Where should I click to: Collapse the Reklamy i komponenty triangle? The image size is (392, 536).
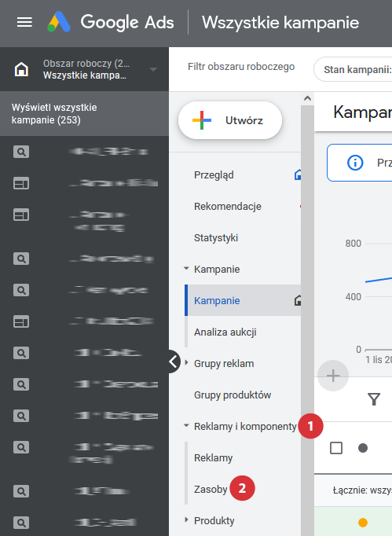(x=186, y=426)
